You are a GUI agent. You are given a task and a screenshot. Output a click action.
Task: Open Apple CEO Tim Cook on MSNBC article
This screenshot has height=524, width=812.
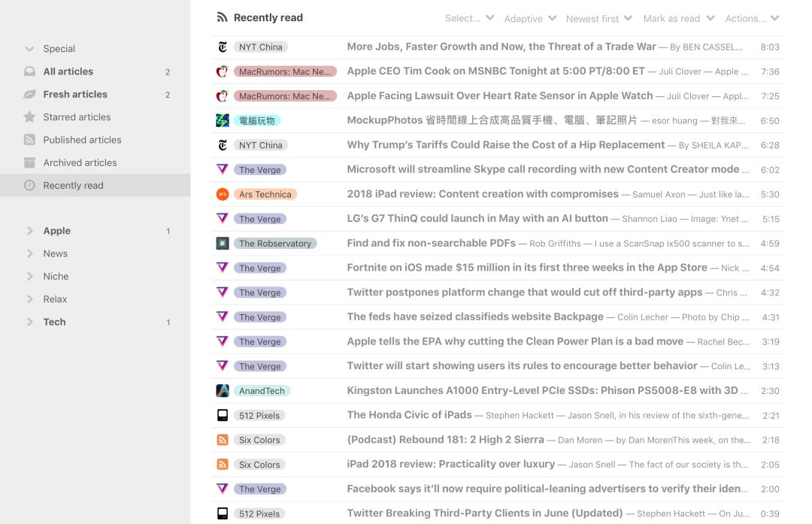(x=495, y=71)
